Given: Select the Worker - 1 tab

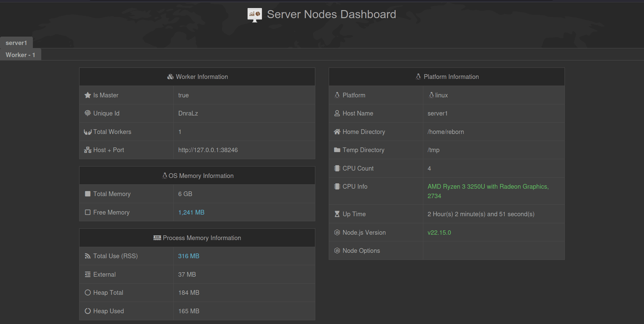Looking at the screenshot, I should pos(20,55).
